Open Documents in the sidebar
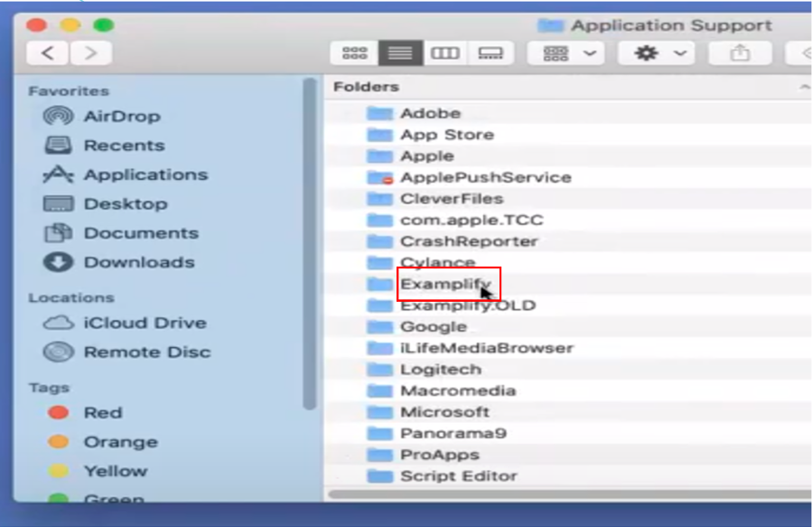The image size is (812, 527). 121,233
